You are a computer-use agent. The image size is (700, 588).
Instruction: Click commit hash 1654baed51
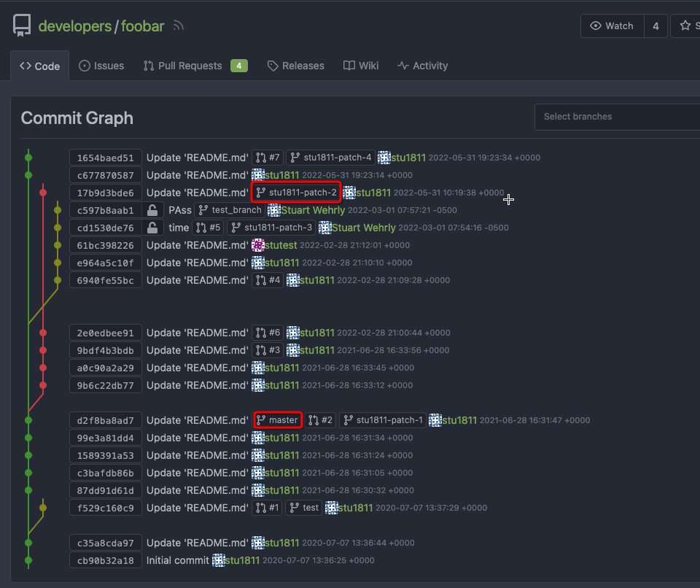[105, 157]
